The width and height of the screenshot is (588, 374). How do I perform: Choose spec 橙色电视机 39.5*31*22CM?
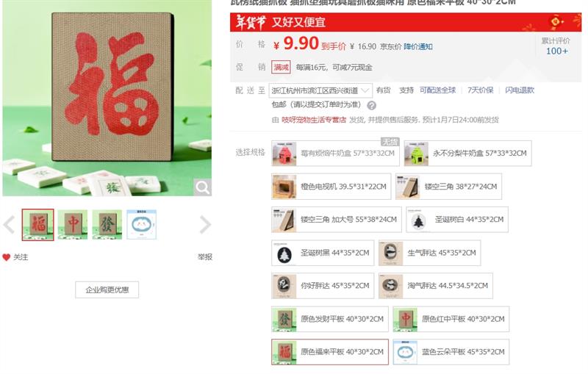point(331,186)
